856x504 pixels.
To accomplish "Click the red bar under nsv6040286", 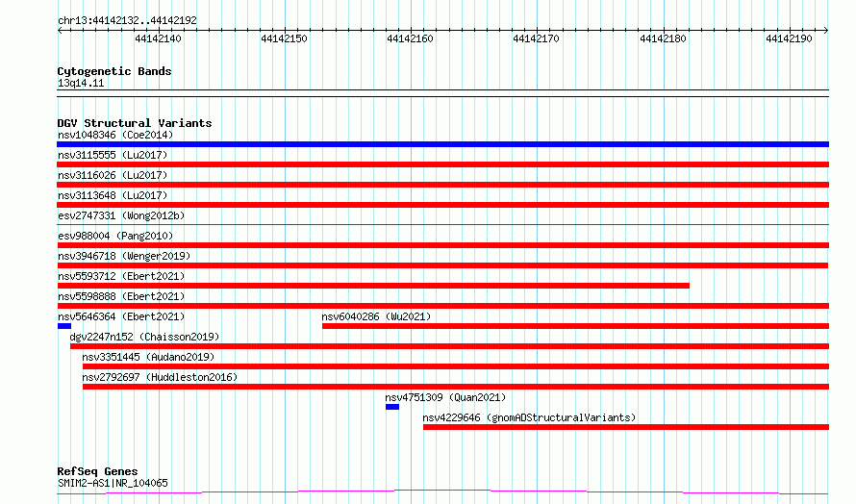I will (575, 326).
